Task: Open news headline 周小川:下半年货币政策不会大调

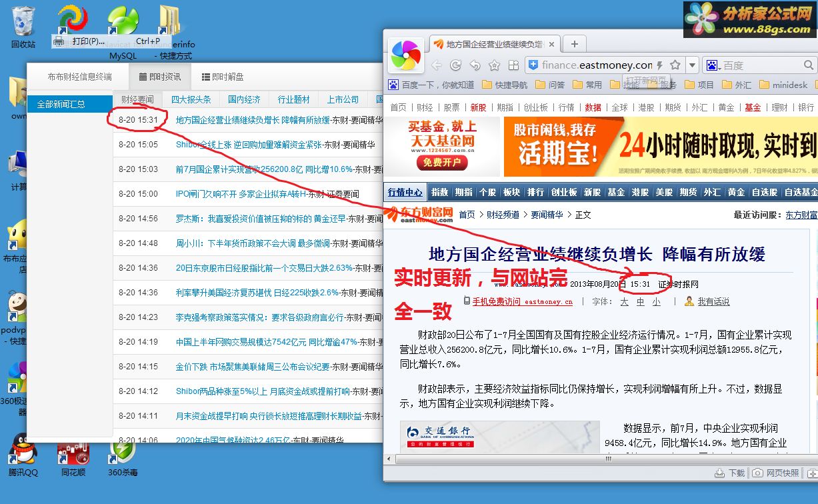Action: (x=253, y=243)
